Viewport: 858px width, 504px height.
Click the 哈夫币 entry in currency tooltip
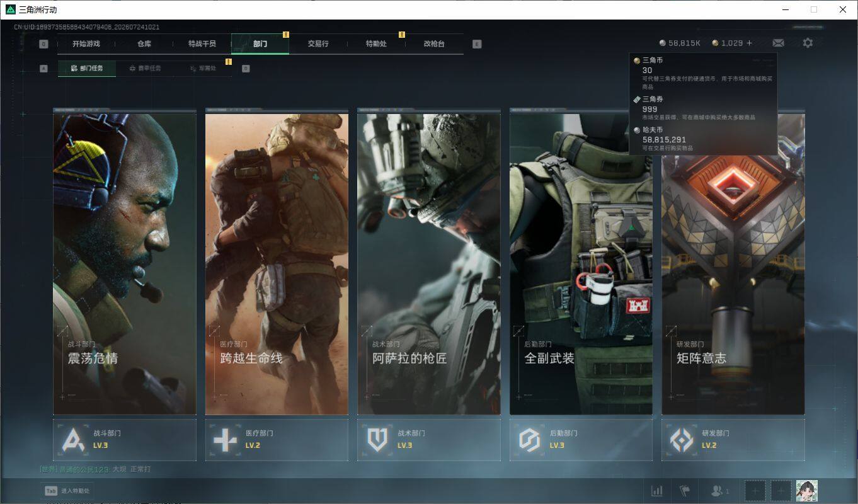[x=704, y=139]
